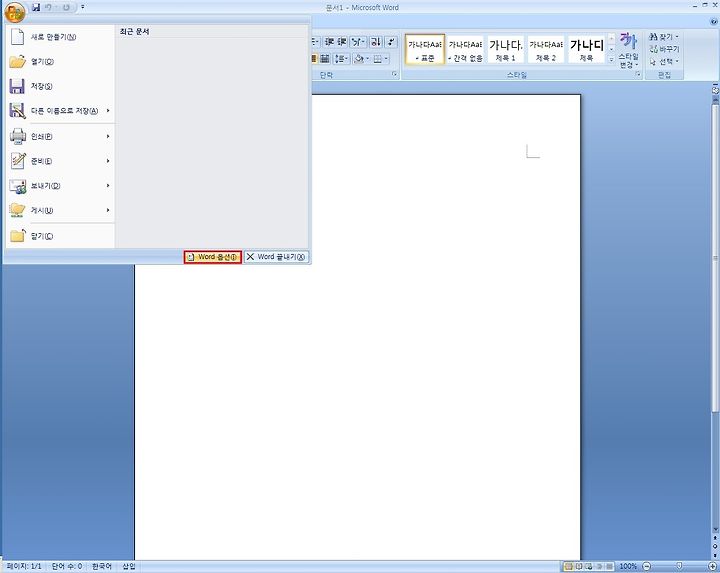Open the line spacing dropdown
Viewport: 720px width, 573px height.
coord(342,59)
